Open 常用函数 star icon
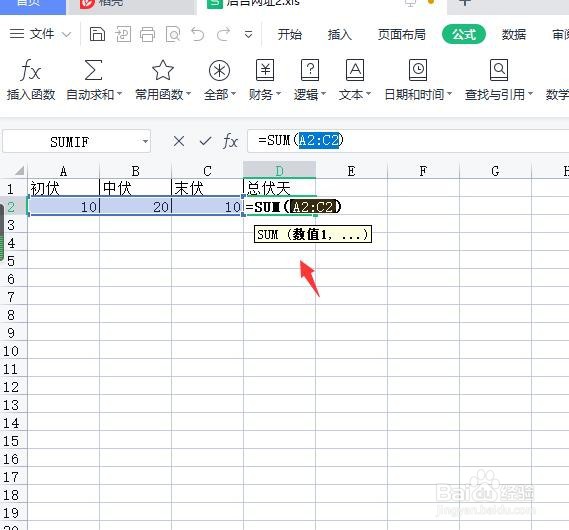 tap(163, 70)
